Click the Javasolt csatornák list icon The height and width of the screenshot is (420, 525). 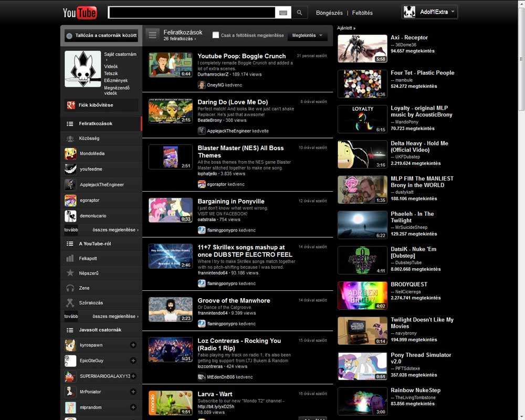(x=70, y=330)
